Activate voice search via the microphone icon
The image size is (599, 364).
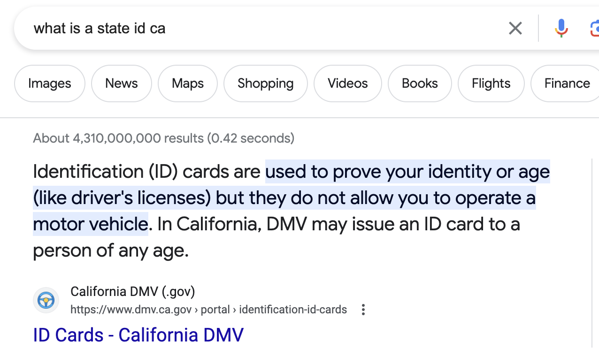[561, 28]
